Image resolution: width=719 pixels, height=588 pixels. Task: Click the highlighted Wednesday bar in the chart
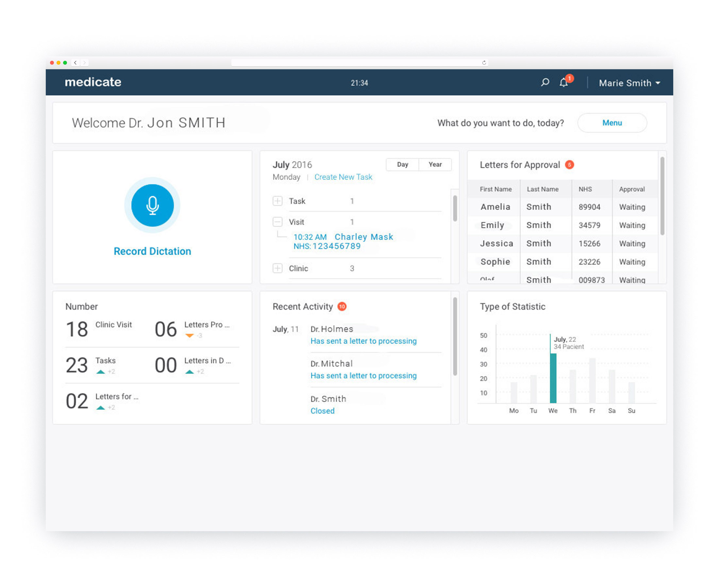coord(553,378)
